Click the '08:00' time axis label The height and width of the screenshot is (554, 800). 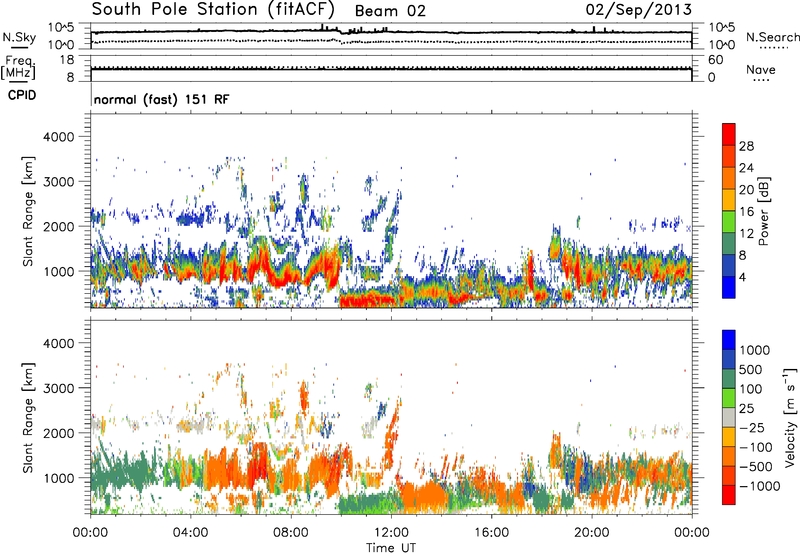(x=291, y=533)
